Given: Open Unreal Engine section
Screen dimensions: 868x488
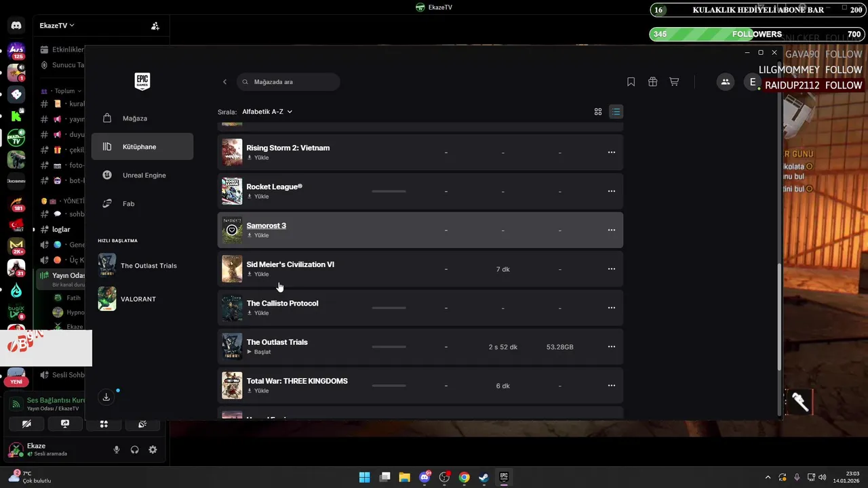Looking at the screenshot, I should click(142, 175).
